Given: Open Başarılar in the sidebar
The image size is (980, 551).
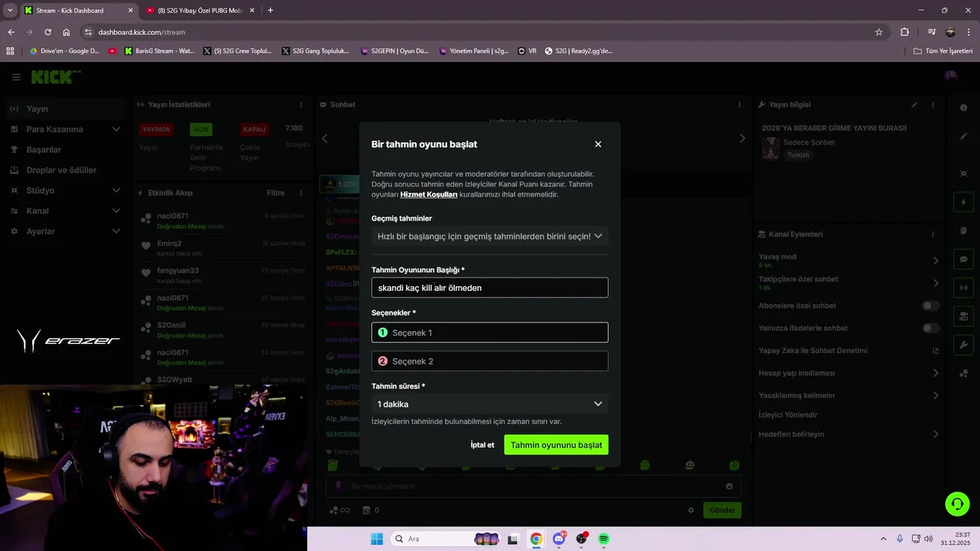Looking at the screenshot, I should coord(65,150).
